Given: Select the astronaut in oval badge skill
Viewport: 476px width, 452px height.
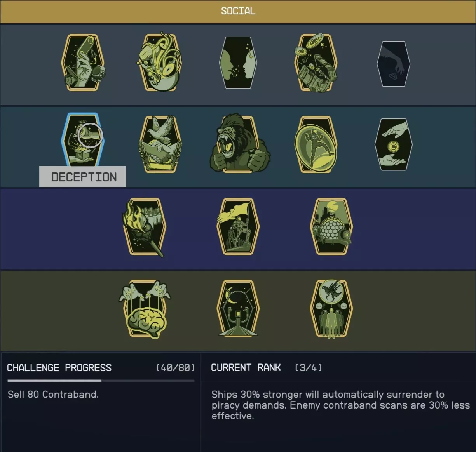Looking at the screenshot, I should (x=316, y=144).
